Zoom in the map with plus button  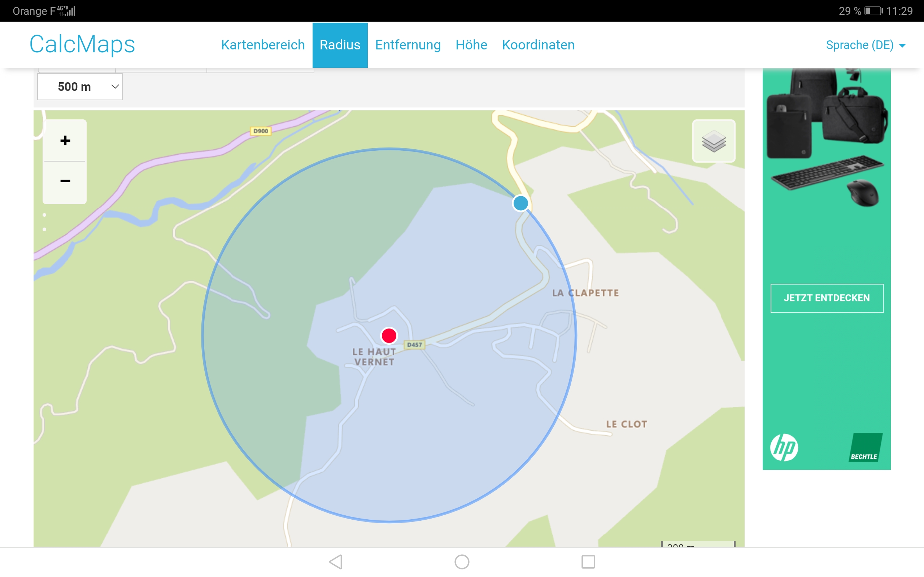[x=65, y=140]
